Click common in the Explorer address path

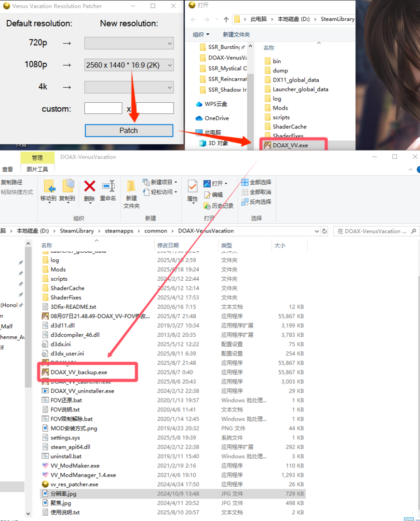[x=156, y=231]
